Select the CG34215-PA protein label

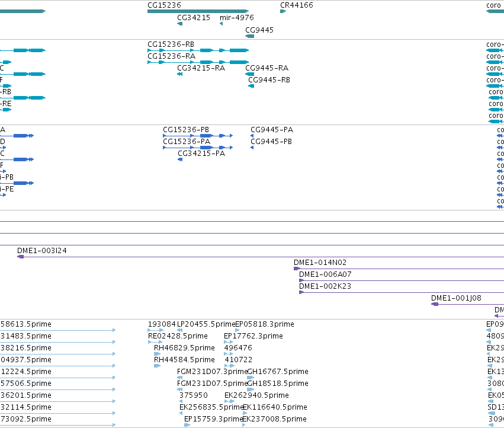click(x=201, y=154)
